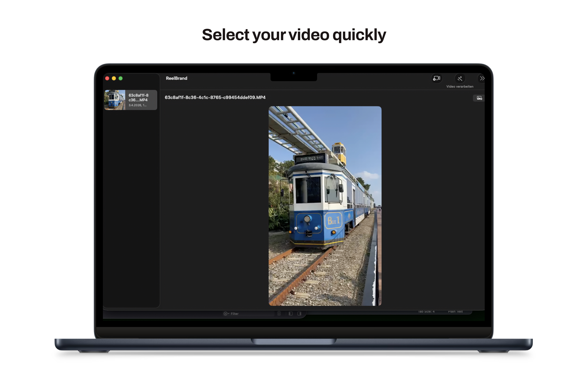The image size is (588, 367).
Task: Click the ReelBrand title label
Action: [177, 78]
